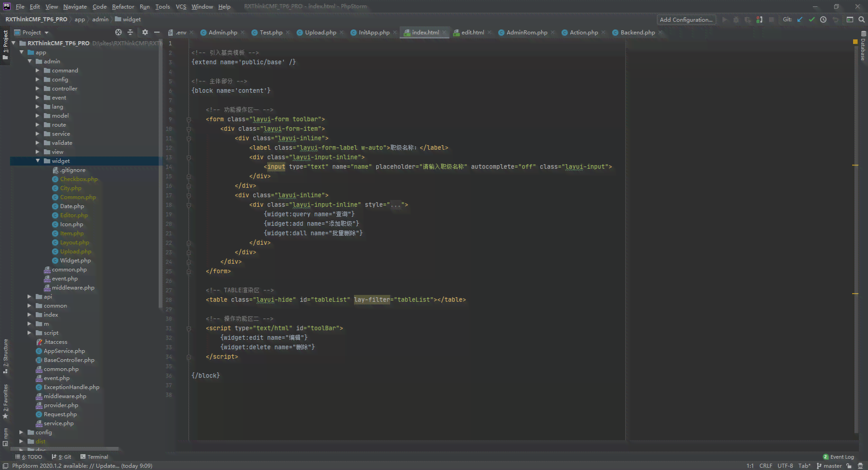868x470 pixels.
Task: Click the yellow warning stripe mark near line 14
Action: click(x=855, y=165)
